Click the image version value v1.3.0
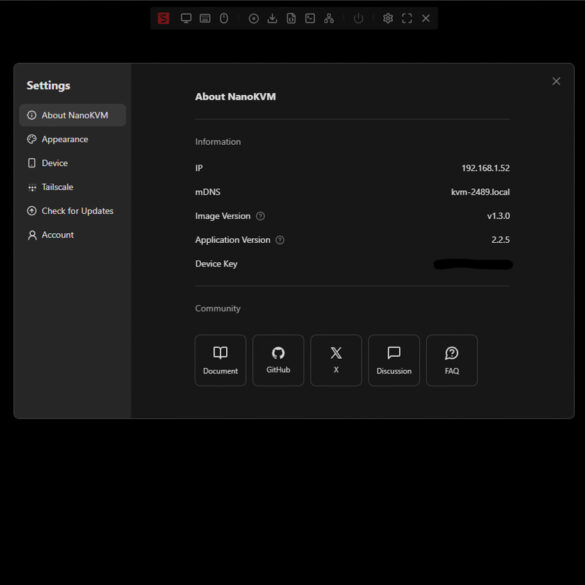Viewport: 585px width, 585px height. pyautogui.click(x=498, y=216)
